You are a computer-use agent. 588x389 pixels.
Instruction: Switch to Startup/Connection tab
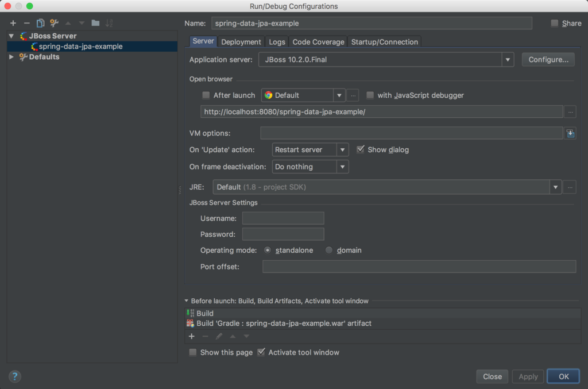point(384,41)
